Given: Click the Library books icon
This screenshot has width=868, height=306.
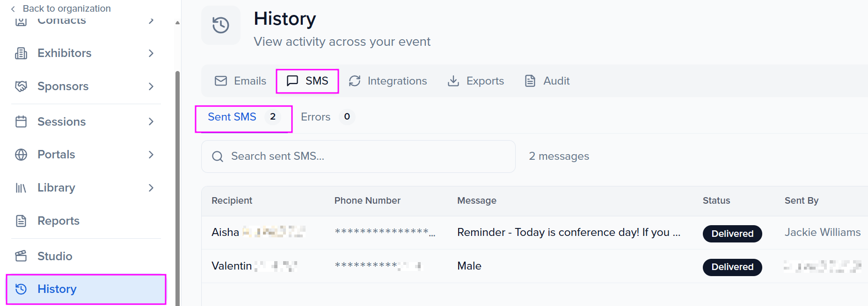Looking at the screenshot, I should (21, 188).
